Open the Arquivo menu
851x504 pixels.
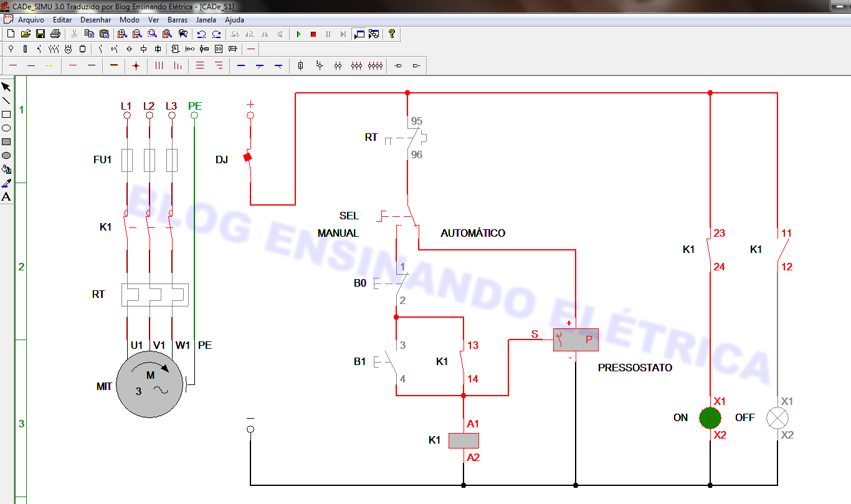(31, 20)
